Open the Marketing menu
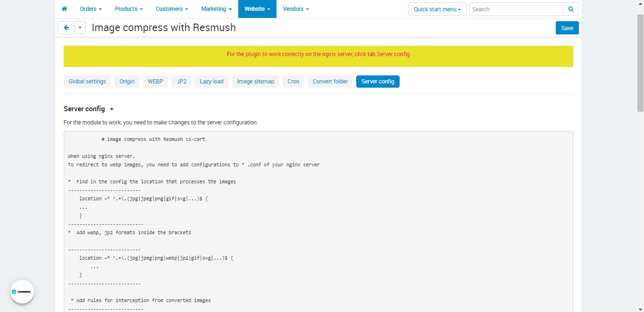644x312 pixels. click(x=217, y=9)
